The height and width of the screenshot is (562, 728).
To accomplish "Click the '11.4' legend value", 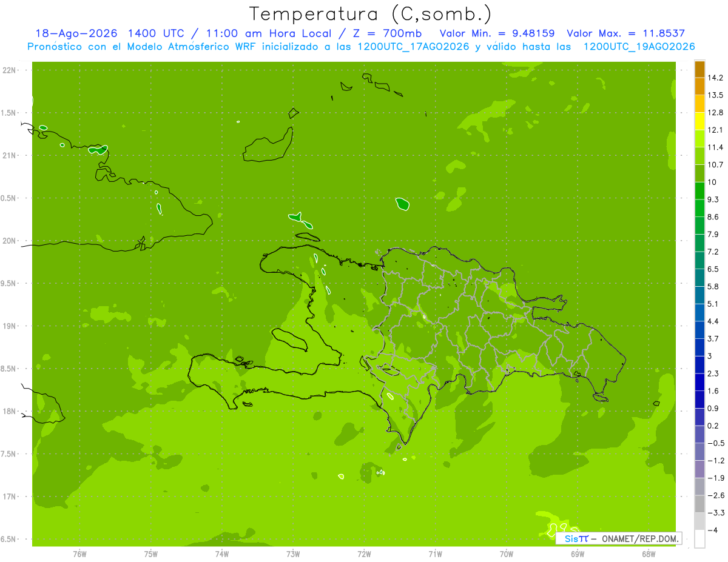I will [x=715, y=147].
